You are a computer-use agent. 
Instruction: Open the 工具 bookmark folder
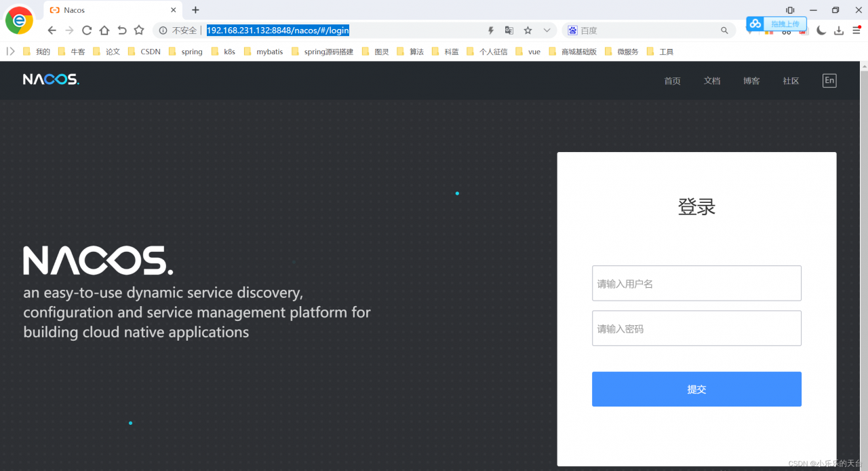660,52
